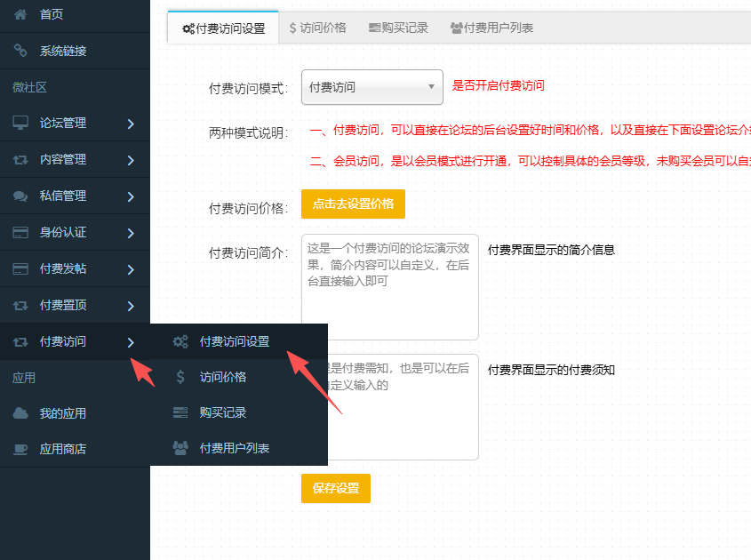The height and width of the screenshot is (560, 751).
Task: Switch to the 访问价格 tab
Action: coord(317,28)
